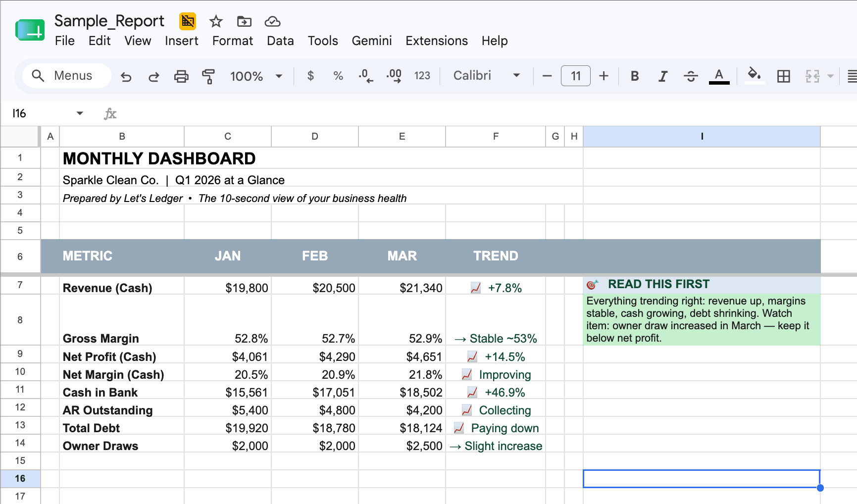Click the offline-unavailable badge next to title
857x504 pixels.
tap(188, 21)
